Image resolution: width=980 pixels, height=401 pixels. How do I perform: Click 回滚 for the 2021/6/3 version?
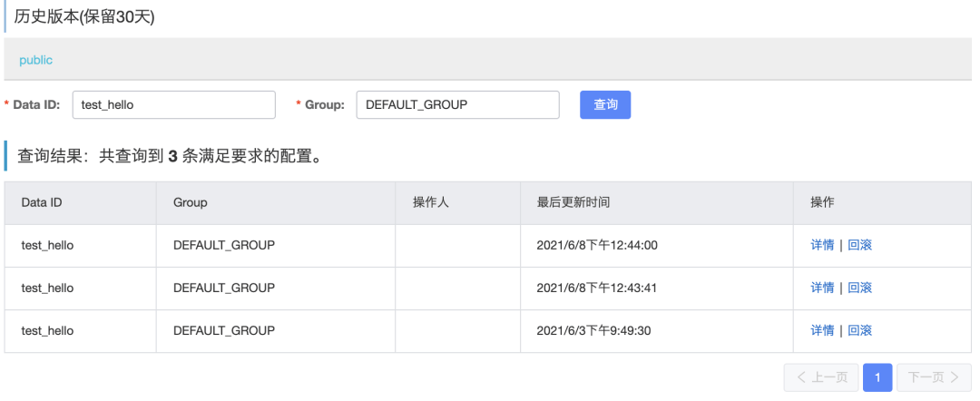859,331
